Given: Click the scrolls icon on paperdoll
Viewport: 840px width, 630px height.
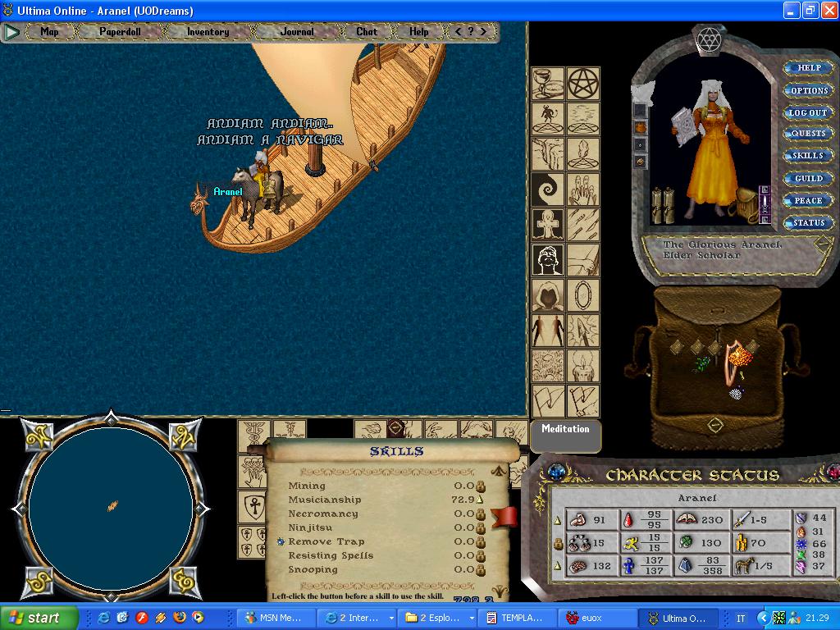Looking at the screenshot, I should [663, 204].
